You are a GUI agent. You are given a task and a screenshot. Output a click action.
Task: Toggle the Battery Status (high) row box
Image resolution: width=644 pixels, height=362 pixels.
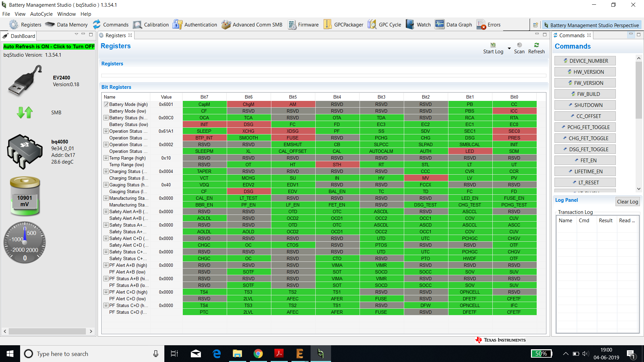pos(106,118)
